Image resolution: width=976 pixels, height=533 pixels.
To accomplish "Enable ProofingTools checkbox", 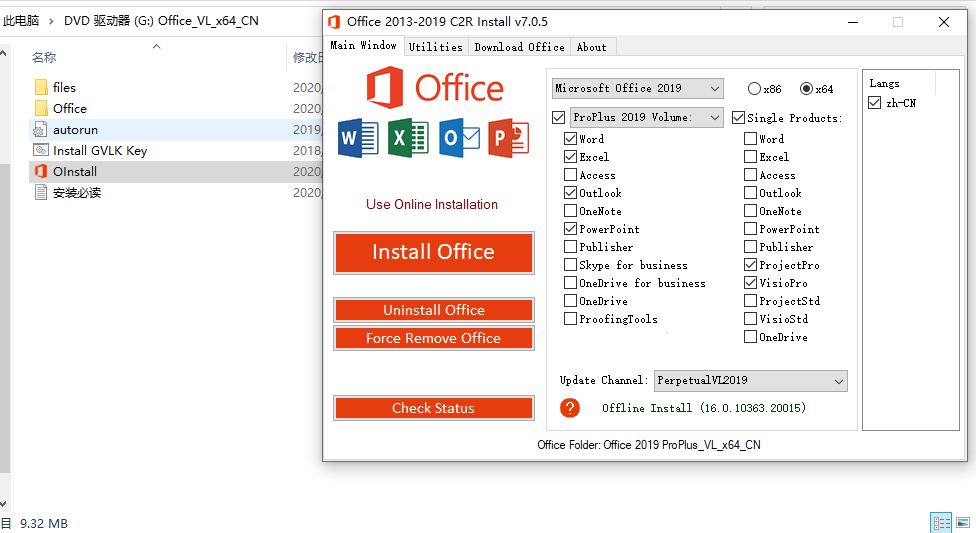I will point(570,319).
